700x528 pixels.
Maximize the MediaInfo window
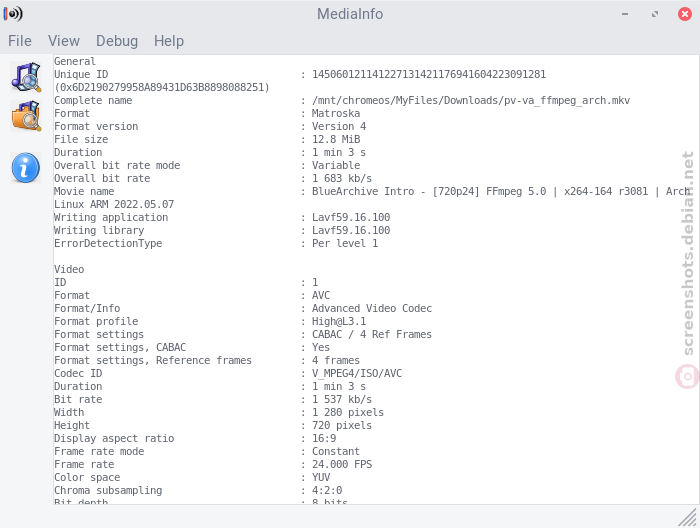pos(655,14)
